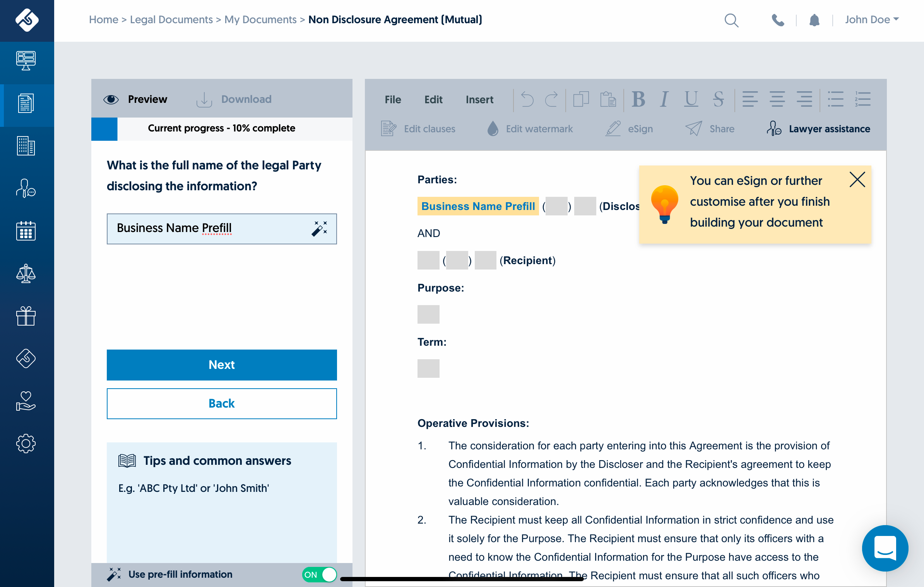Click the legal party name input field
The image size is (924, 587).
click(x=222, y=229)
